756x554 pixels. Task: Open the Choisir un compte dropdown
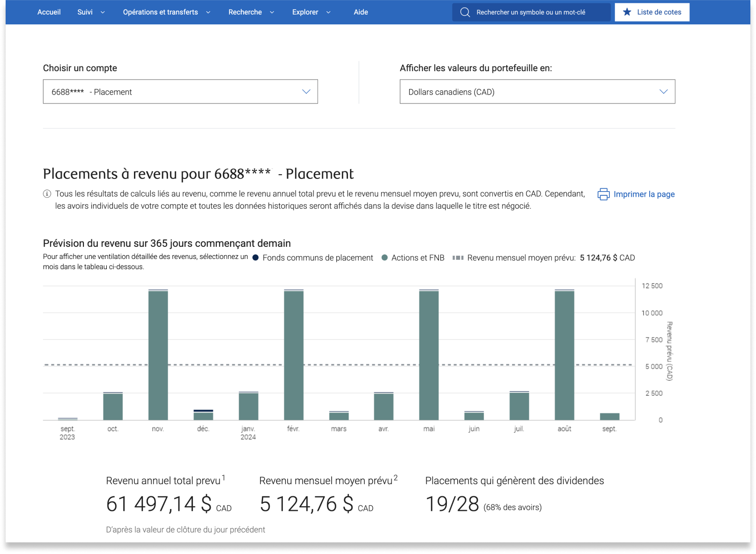pos(180,92)
